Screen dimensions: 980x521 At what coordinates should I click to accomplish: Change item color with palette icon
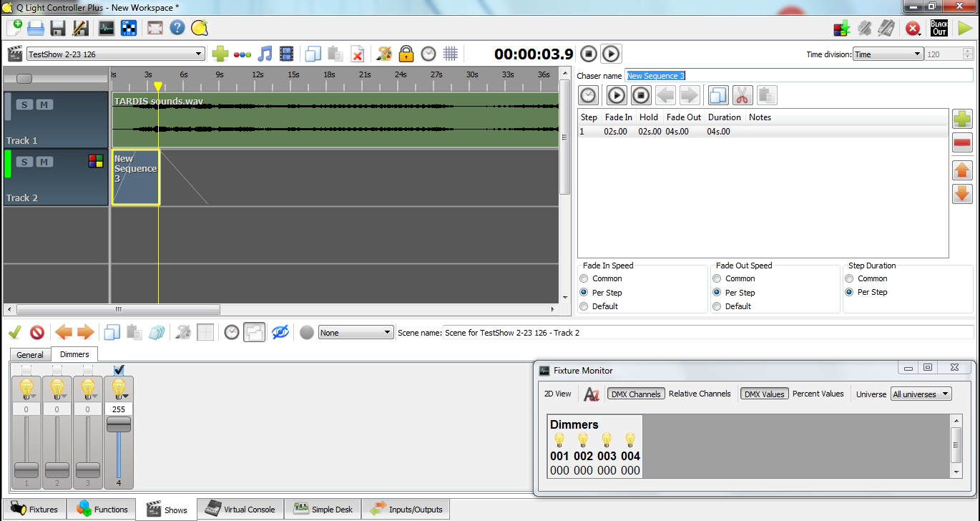pyautogui.click(x=384, y=54)
